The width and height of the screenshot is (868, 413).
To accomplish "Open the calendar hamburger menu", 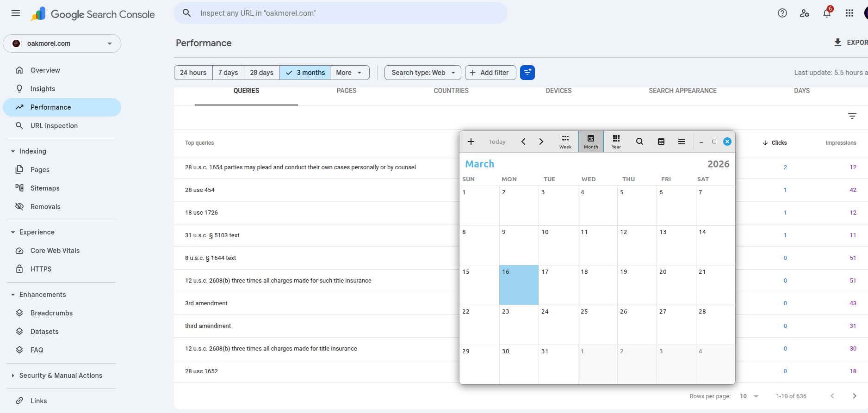I will 681,142.
